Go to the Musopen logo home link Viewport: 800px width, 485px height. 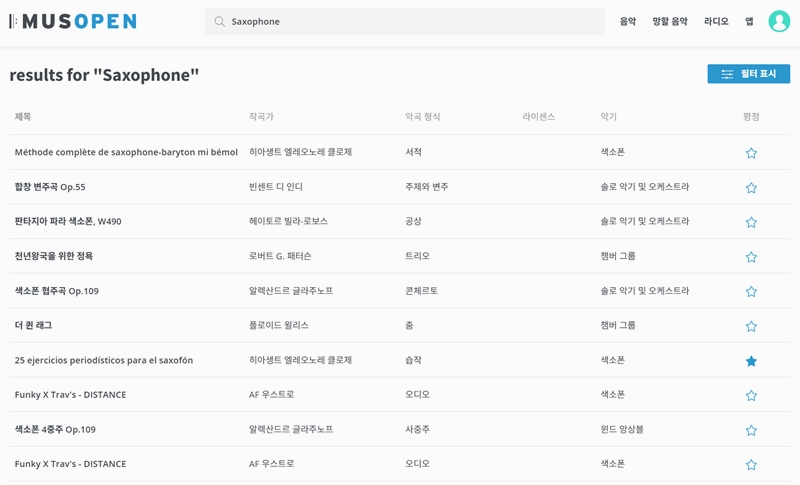73,21
